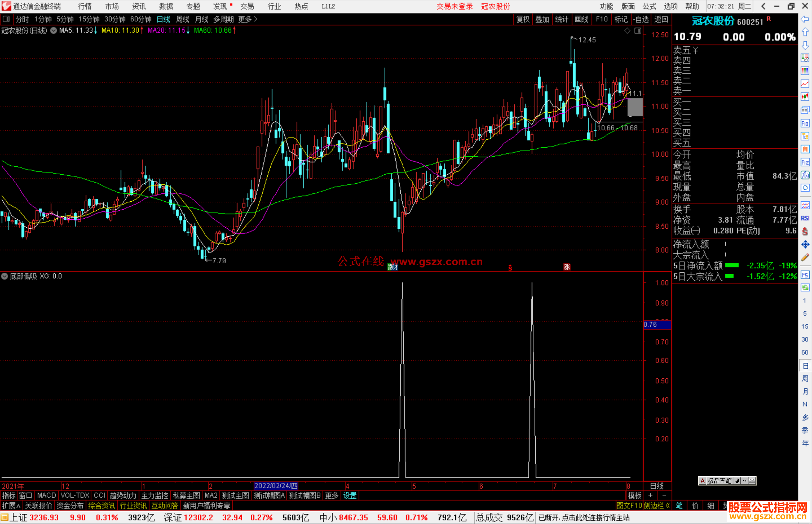Click the green refresh sidebar icon
This screenshot has width=812, height=524.
pyautogui.click(x=805, y=288)
